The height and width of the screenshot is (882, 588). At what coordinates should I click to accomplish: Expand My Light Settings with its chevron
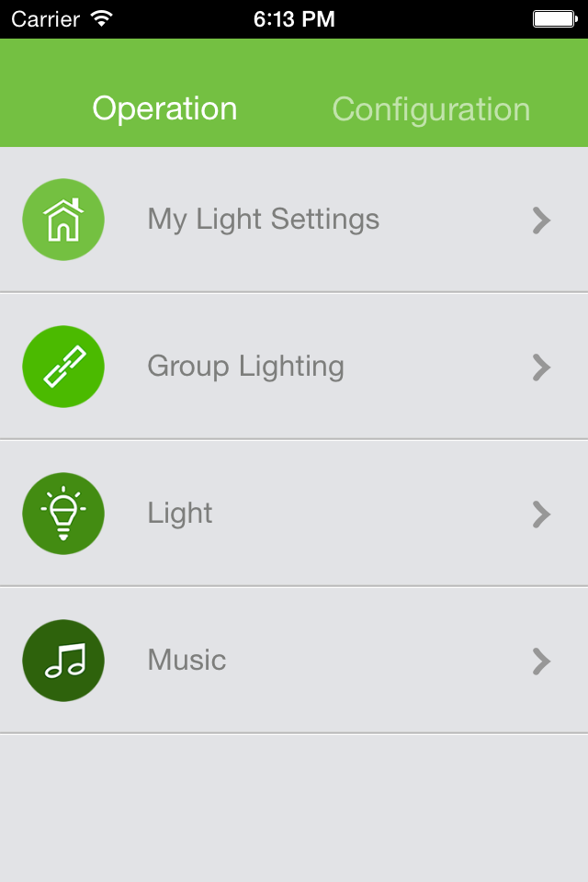542,220
